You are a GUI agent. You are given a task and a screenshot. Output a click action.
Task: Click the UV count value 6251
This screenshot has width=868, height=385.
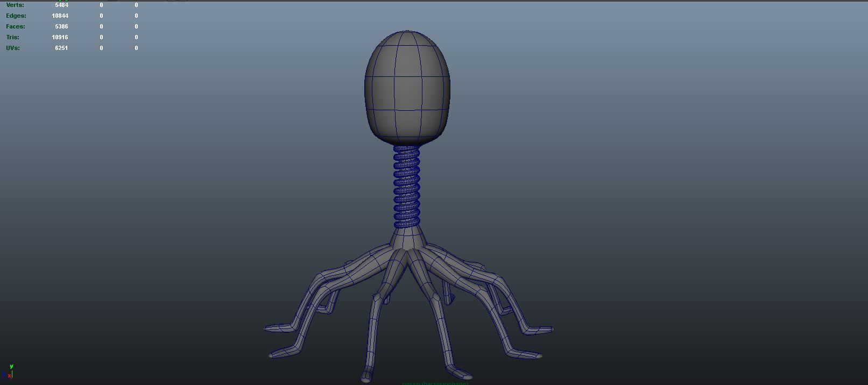61,48
